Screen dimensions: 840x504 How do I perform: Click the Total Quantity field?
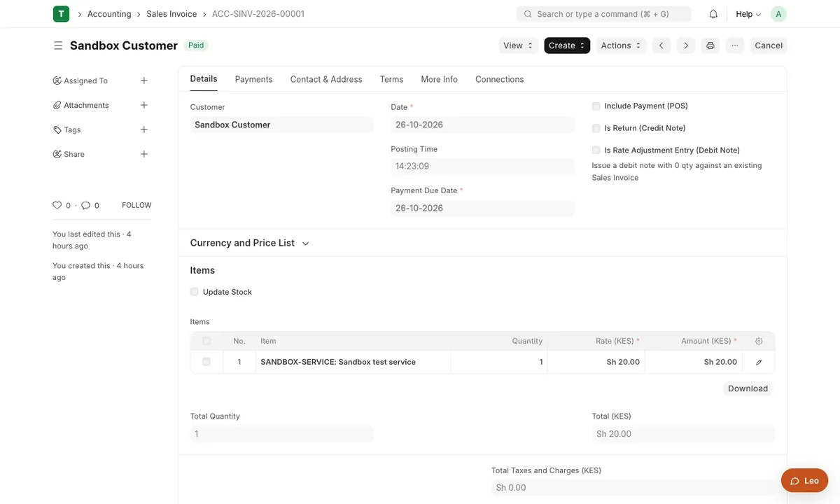point(281,434)
